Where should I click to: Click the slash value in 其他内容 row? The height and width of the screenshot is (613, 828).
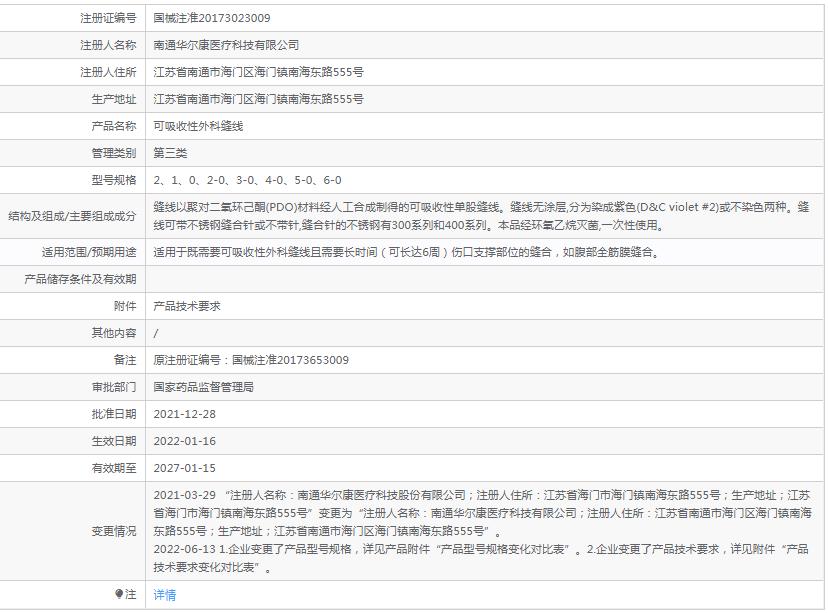156,333
